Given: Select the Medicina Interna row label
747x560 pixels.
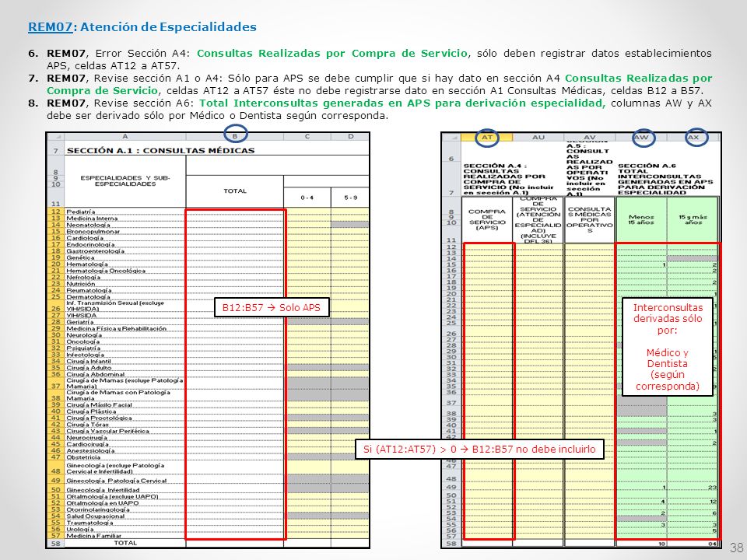Looking at the screenshot, I should click(x=92, y=219).
